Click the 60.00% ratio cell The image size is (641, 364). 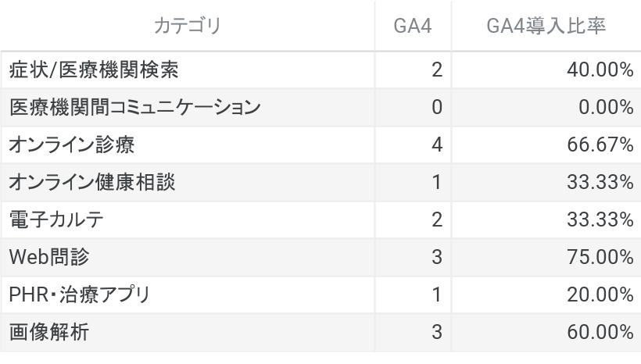tap(600, 333)
